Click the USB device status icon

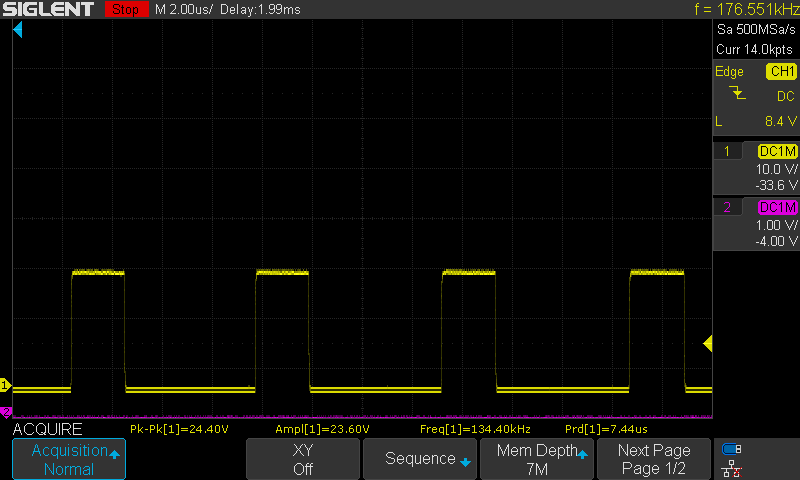(732, 449)
